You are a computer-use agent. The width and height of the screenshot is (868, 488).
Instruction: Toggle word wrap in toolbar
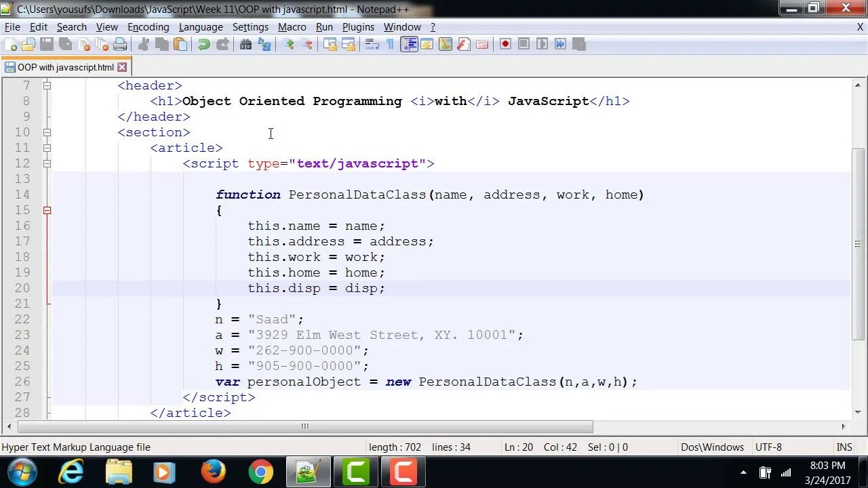click(372, 45)
